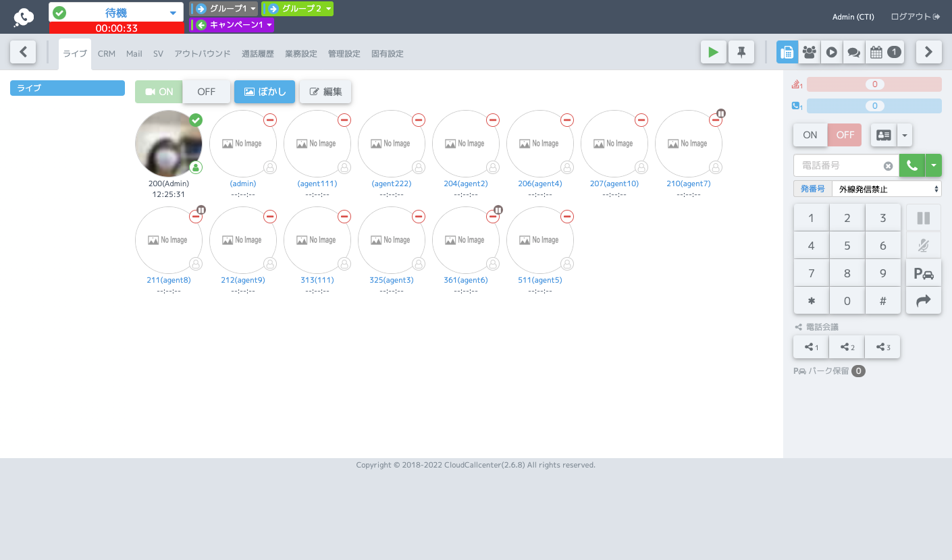Click the (agent111) agent name
The width and height of the screenshot is (952, 560).
tap(317, 184)
